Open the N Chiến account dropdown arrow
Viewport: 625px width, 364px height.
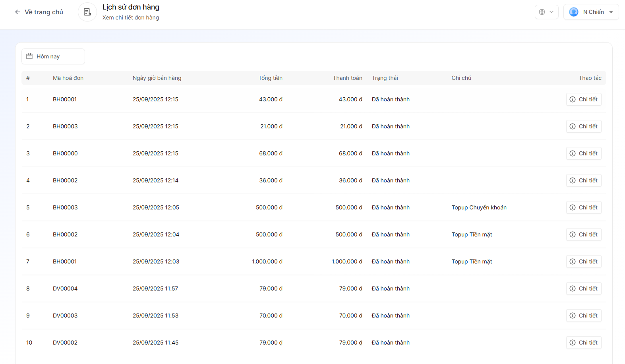pyautogui.click(x=611, y=12)
